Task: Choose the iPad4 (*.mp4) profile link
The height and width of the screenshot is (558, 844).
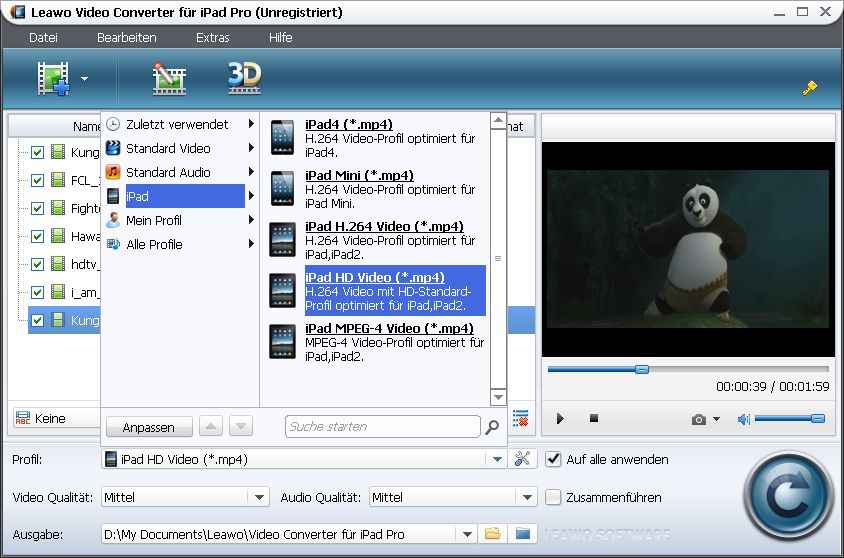Action: pyautogui.click(x=349, y=124)
